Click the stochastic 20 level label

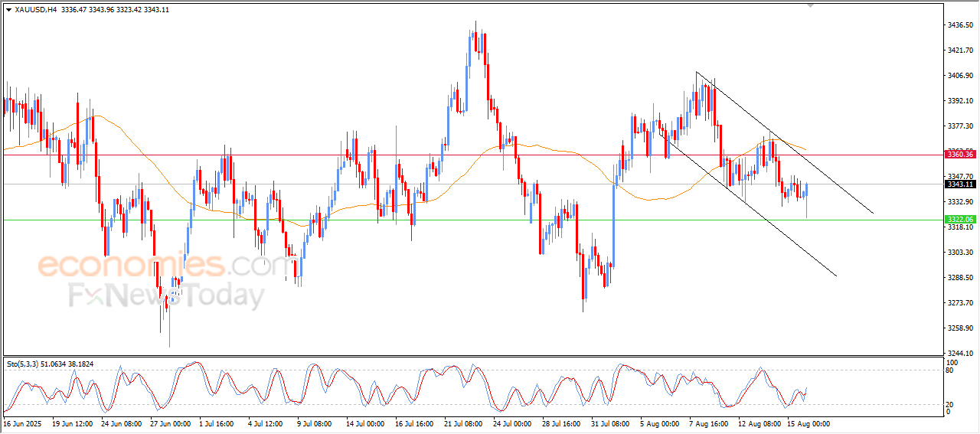[951, 404]
